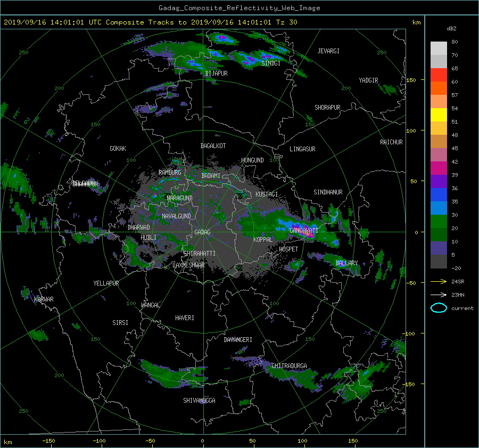
Task: Click the LAXMESHWAR city label
Action: pos(188,265)
